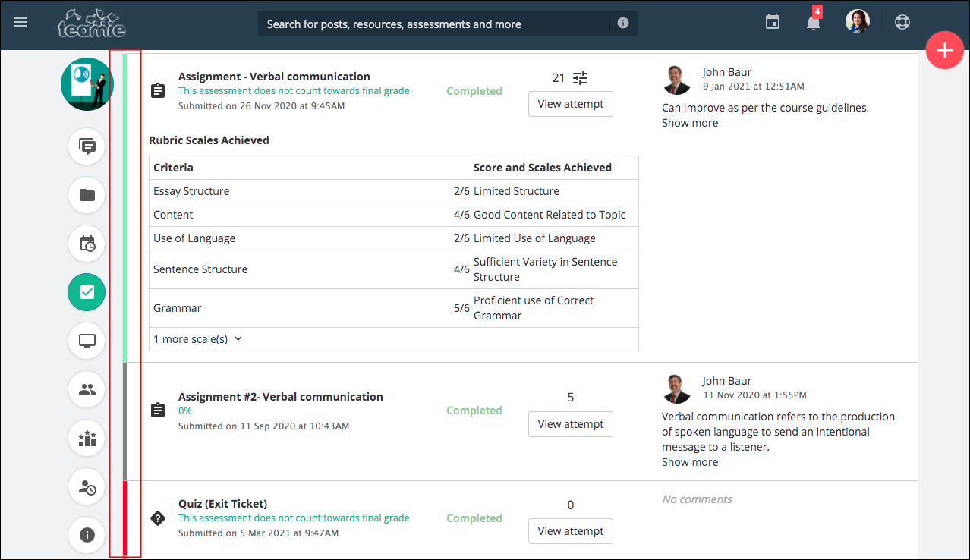Show more of John Baur's first comment
This screenshot has height=560, width=970.
pyautogui.click(x=689, y=123)
